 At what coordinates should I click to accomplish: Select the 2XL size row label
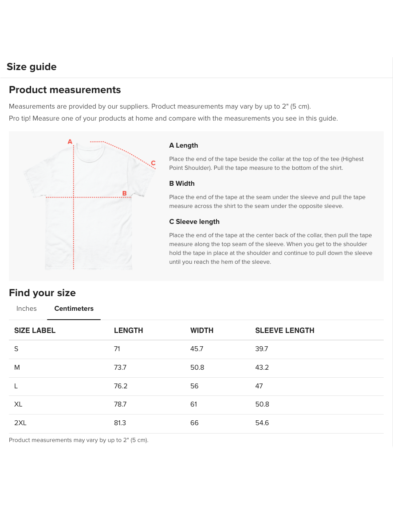tap(20, 423)
